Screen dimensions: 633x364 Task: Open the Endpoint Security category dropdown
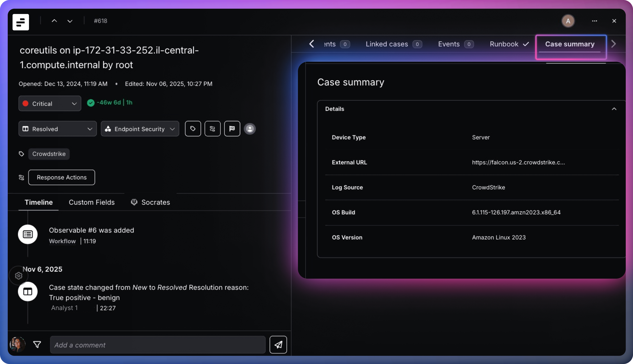(140, 129)
